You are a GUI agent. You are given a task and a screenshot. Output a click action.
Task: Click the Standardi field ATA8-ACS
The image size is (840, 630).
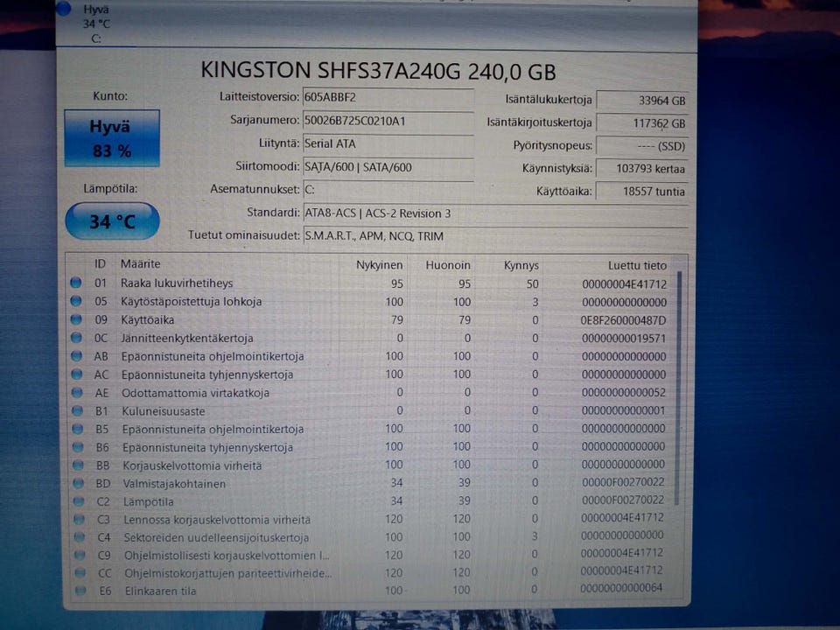(495, 213)
